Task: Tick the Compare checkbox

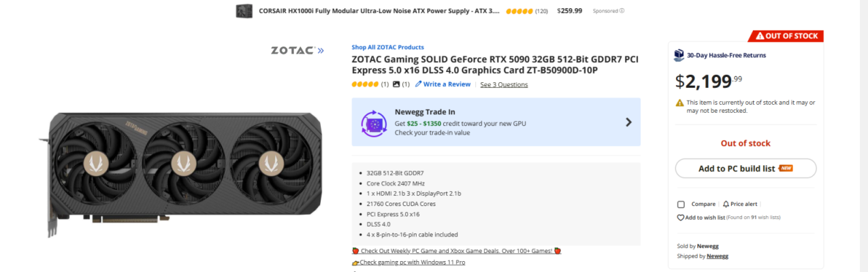Action: [x=681, y=204]
